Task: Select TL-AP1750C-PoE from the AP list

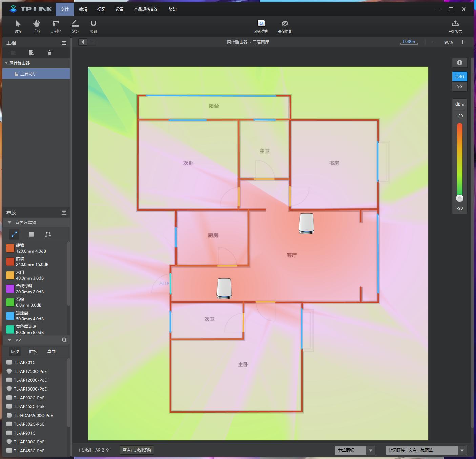Action: tap(30, 371)
